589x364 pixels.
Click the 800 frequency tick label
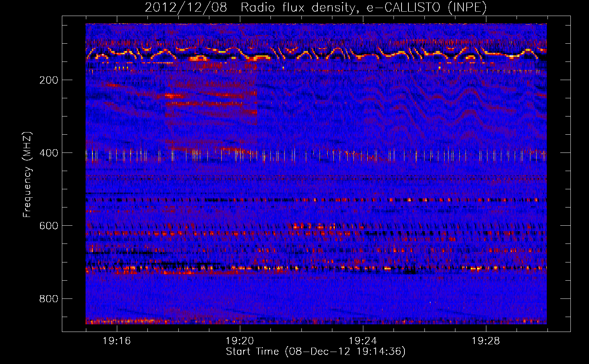click(49, 299)
